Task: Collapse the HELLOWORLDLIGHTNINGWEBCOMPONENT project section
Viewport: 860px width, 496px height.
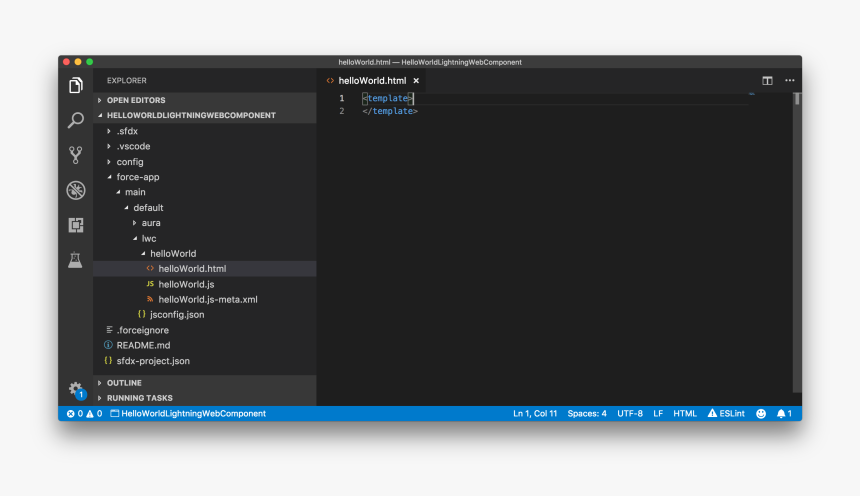Action: pos(100,115)
